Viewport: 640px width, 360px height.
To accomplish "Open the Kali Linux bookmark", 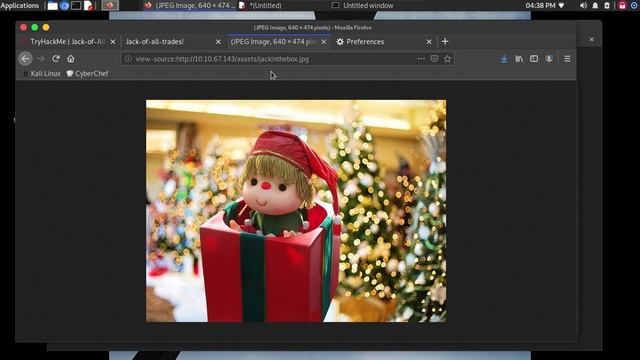I will coord(42,73).
